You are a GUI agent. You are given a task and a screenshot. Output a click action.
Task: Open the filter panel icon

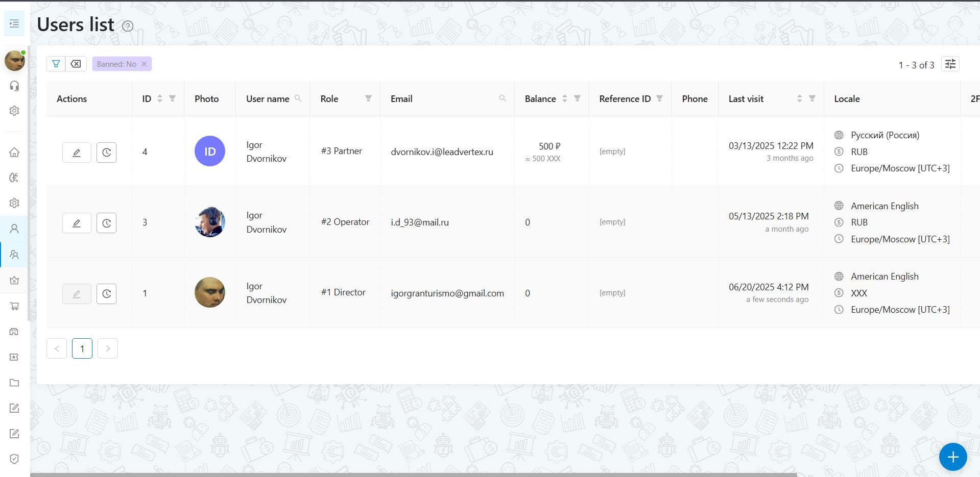coord(56,64)
